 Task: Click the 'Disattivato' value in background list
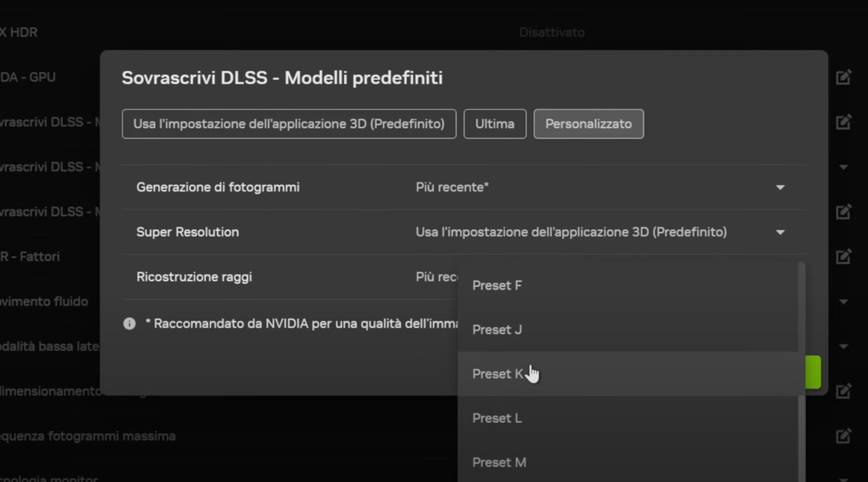552,33
